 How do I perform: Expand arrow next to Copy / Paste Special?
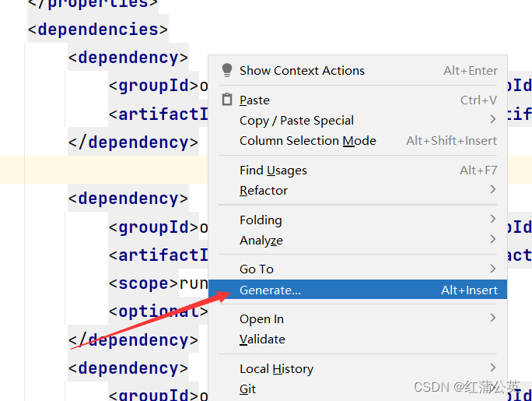[x=493, y=119]
